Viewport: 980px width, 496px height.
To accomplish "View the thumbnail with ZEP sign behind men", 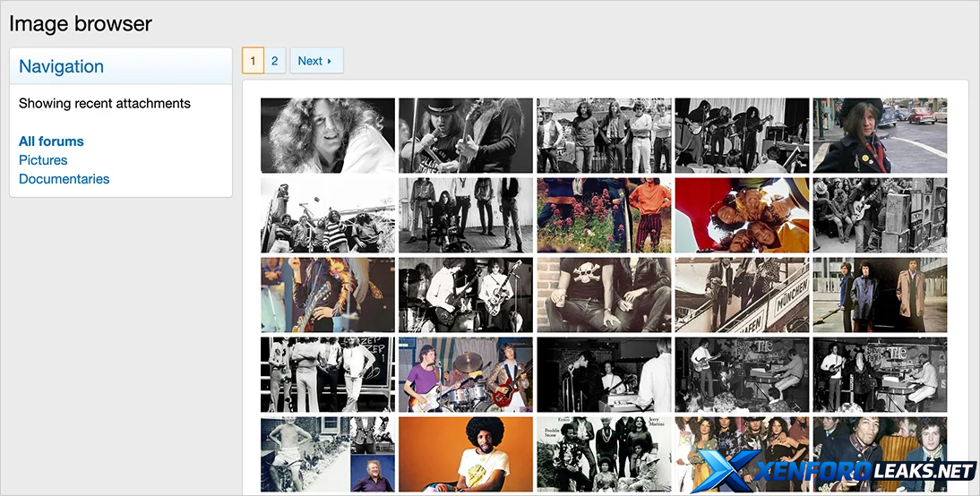I will point(327,374).
